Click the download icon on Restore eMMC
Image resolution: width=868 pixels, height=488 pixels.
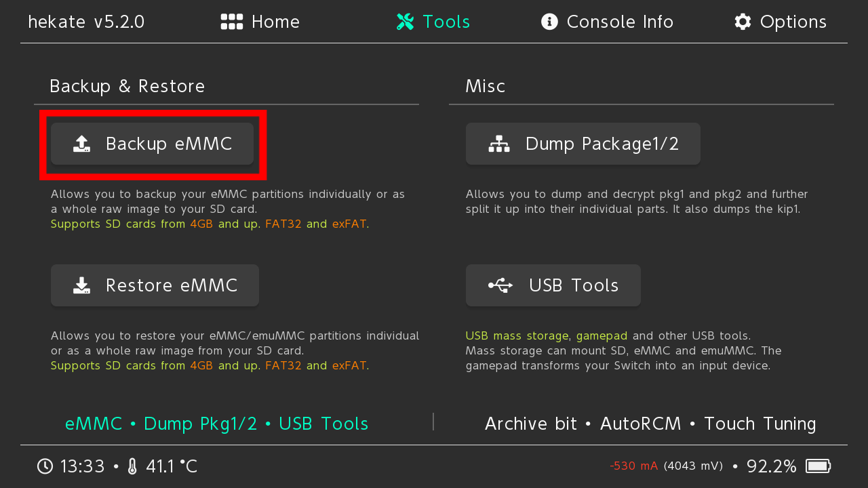tap(81, 285)
